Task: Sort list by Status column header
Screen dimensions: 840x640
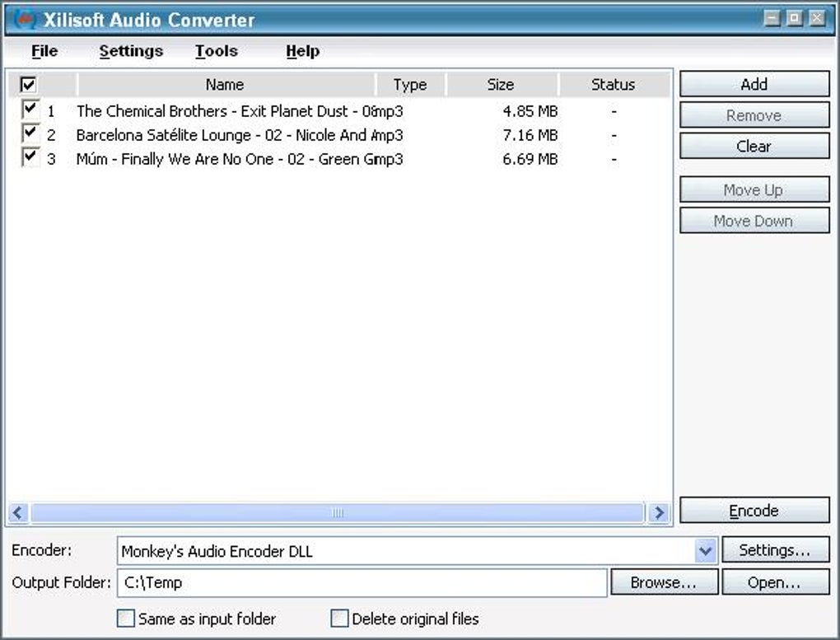Action: [614, 84]
